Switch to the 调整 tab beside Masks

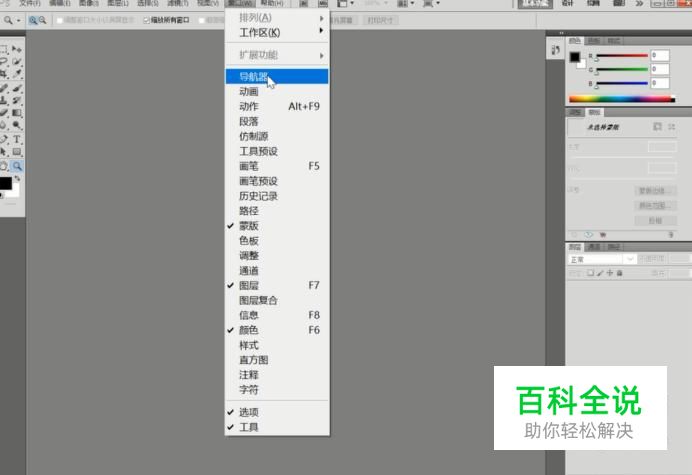click(575, 112)
